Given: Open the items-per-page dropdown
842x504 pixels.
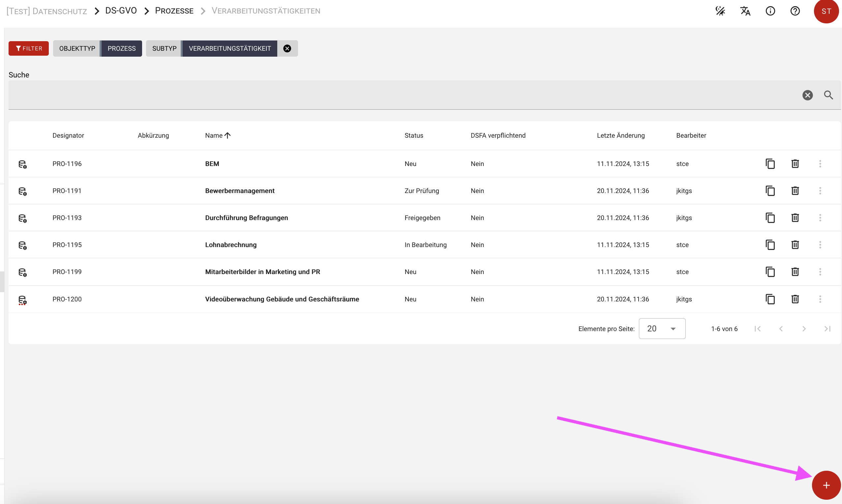Looking at the screenshot, I should click(x=662, y=328).
